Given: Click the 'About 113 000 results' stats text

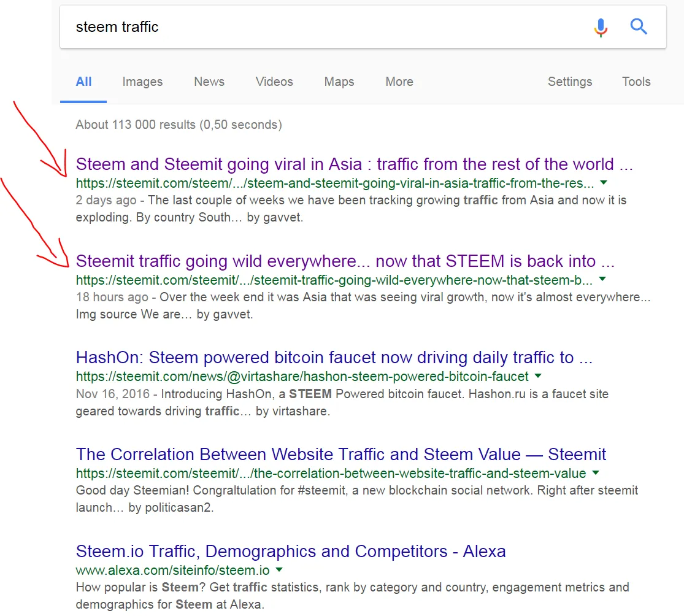Looking at the screenshot, I should pyautogui.click(x=179, y=125).
